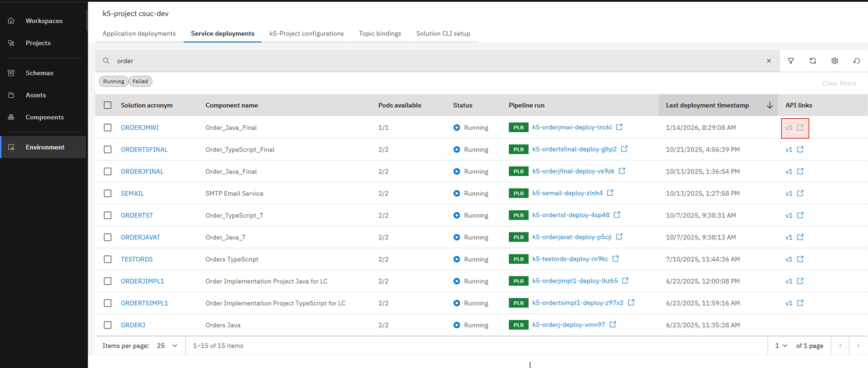Switch to the Application deployments tab

(x=139, y=33)
